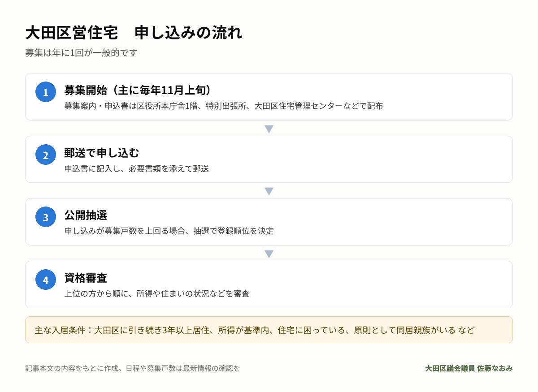Click the step 3 number circle
The image size is (538, 392).
(x=46, y=217)
